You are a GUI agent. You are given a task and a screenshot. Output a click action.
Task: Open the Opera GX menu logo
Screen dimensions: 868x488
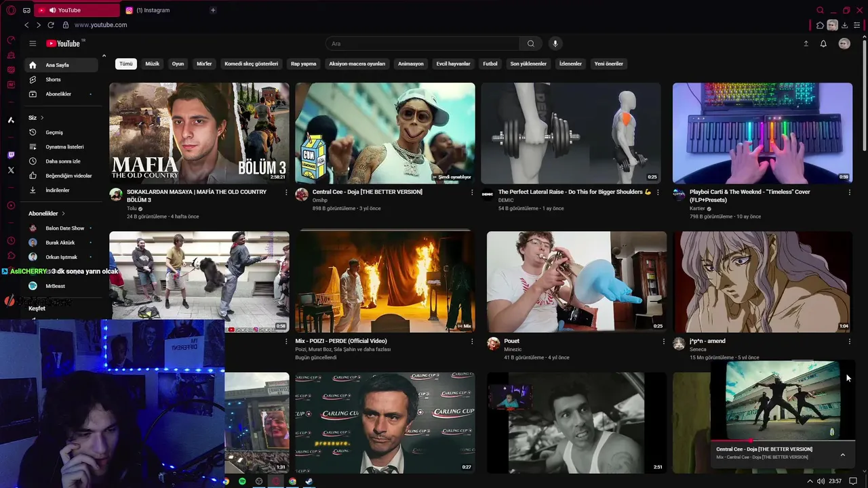[11, 10]
